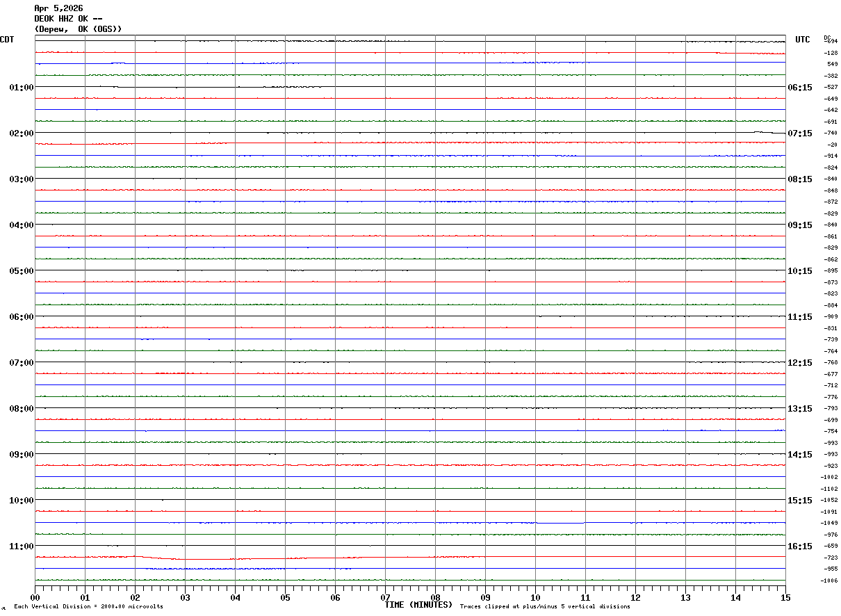The width and height of the screenshot is (841, 616).
Task: Click the DC offset value -739
Action: click(831, 339)
